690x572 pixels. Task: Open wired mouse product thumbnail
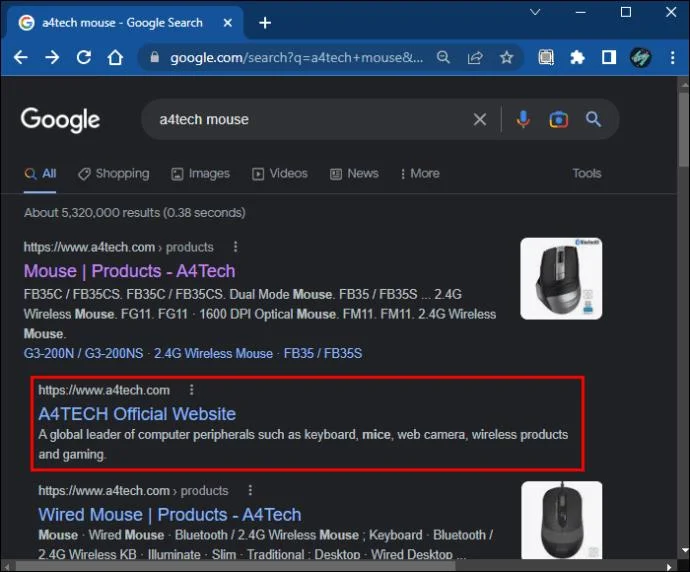click(562, 520)
